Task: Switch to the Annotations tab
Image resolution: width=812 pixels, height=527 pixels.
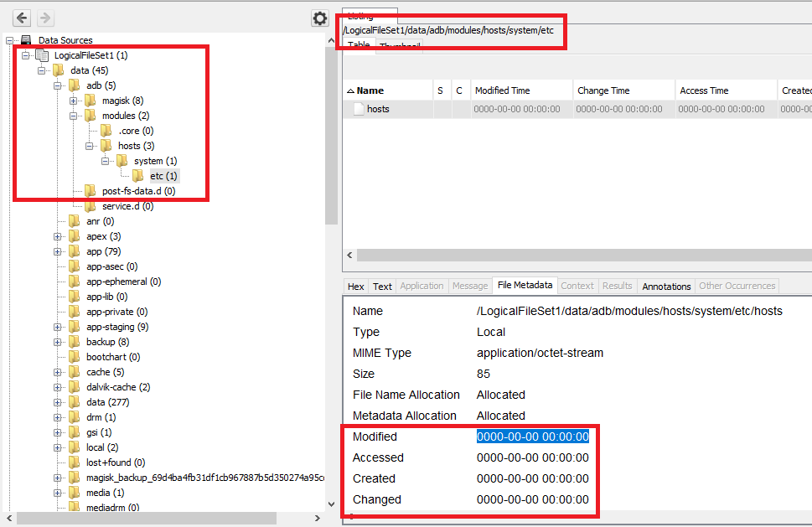Action: point(666,287)
